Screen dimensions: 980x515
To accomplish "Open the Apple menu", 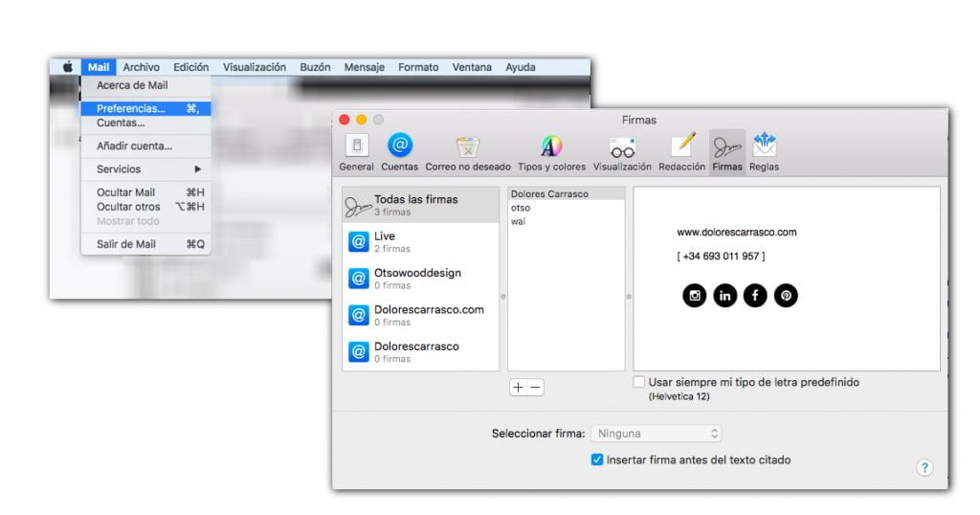I will tap(68, 67).
